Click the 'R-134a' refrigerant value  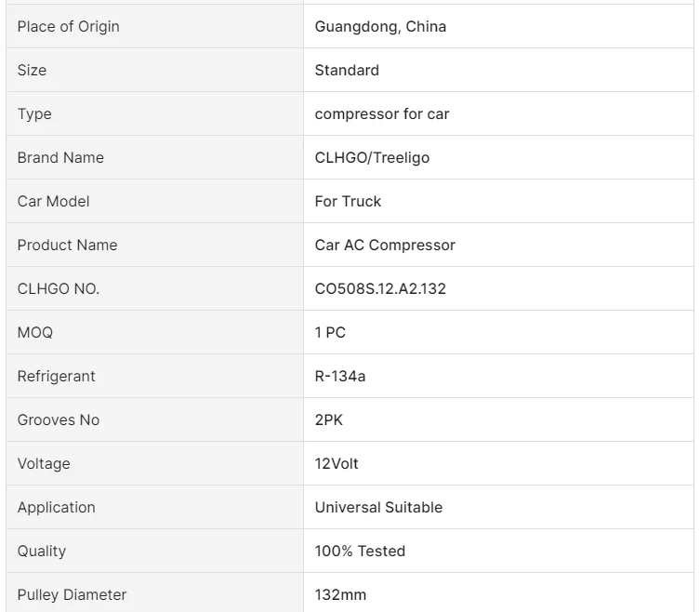(341, 376)
